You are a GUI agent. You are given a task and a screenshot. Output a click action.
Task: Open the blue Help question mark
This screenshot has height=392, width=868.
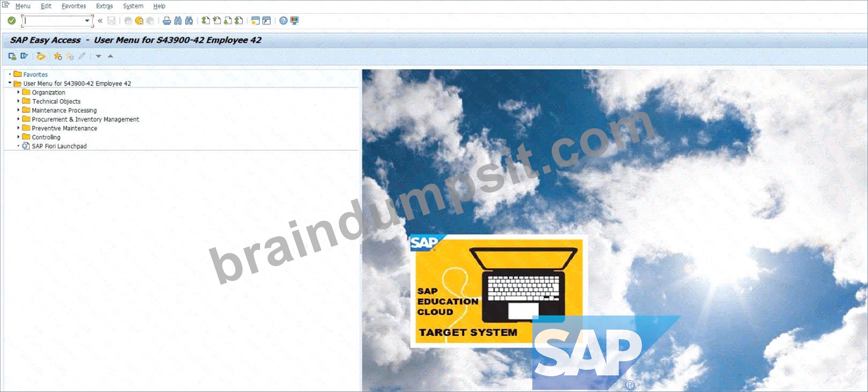click(x=283, y=21)
